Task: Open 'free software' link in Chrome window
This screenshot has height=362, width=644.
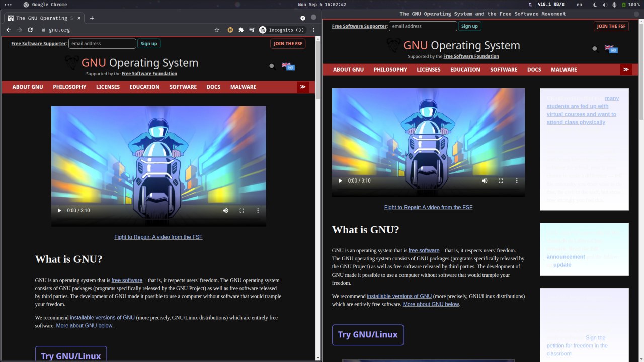Action: coord(127,280)
